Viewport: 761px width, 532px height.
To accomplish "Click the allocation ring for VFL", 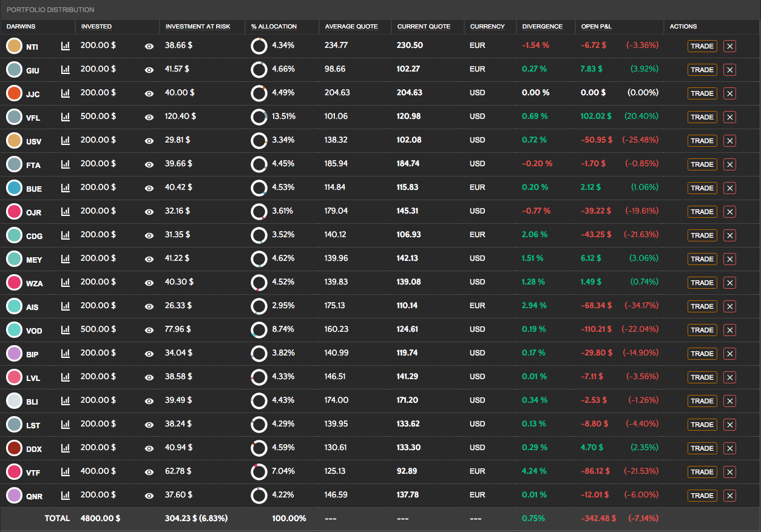I will point(259,117).
